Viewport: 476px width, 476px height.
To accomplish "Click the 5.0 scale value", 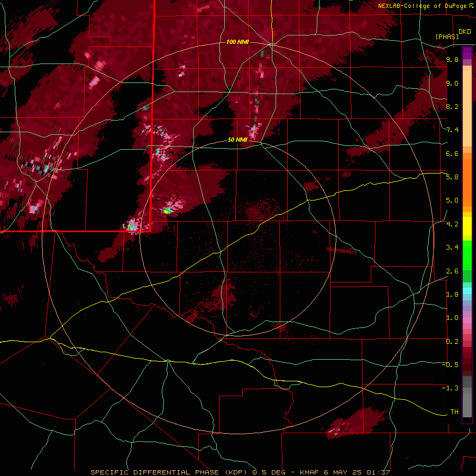I will tap(452, 200).
